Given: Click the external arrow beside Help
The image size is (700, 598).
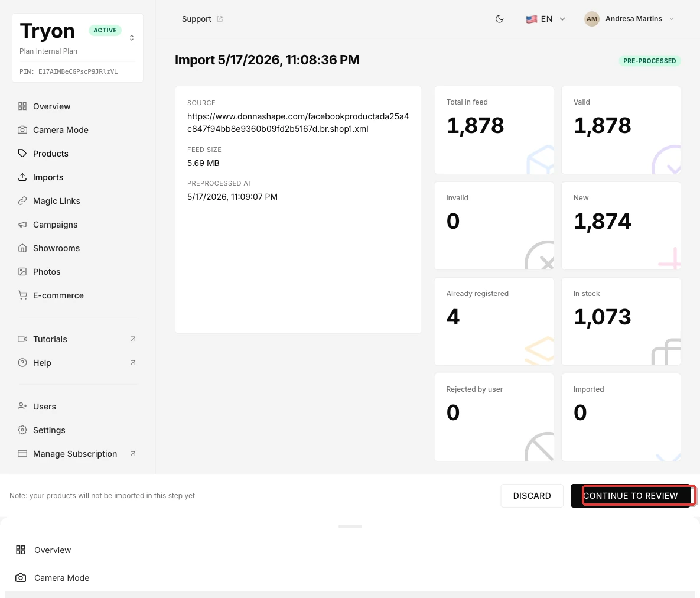Looking at the screenshot, I should [133, 362].
